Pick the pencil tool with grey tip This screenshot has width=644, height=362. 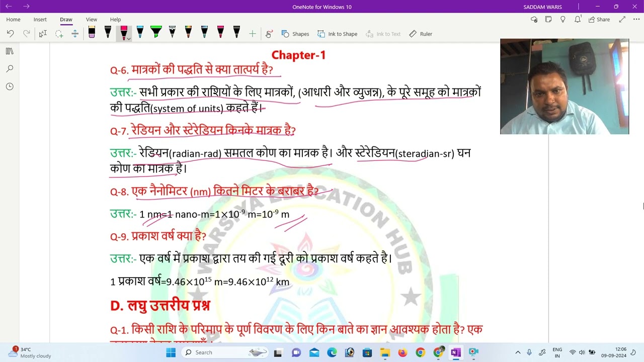coord(172,33)
